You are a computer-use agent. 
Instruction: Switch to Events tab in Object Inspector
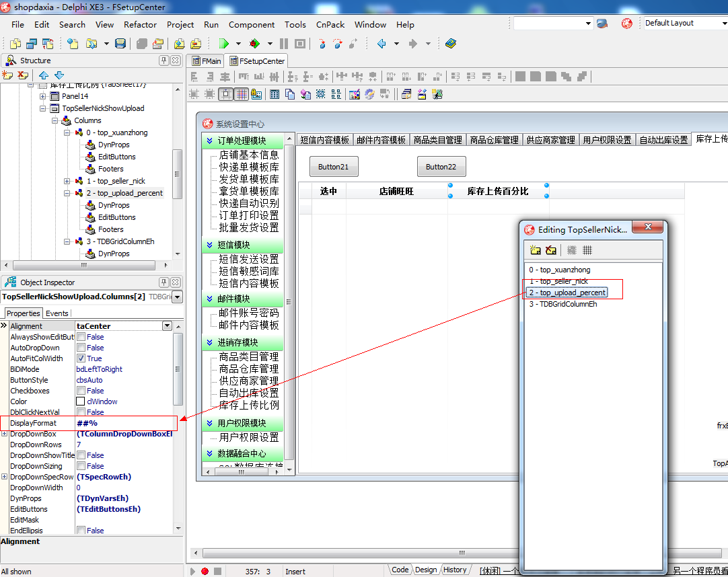[57, 313]
